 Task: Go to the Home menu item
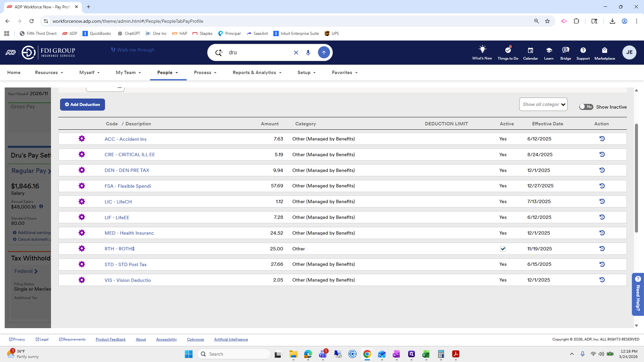pyautogui.click(x=14, y=72)
